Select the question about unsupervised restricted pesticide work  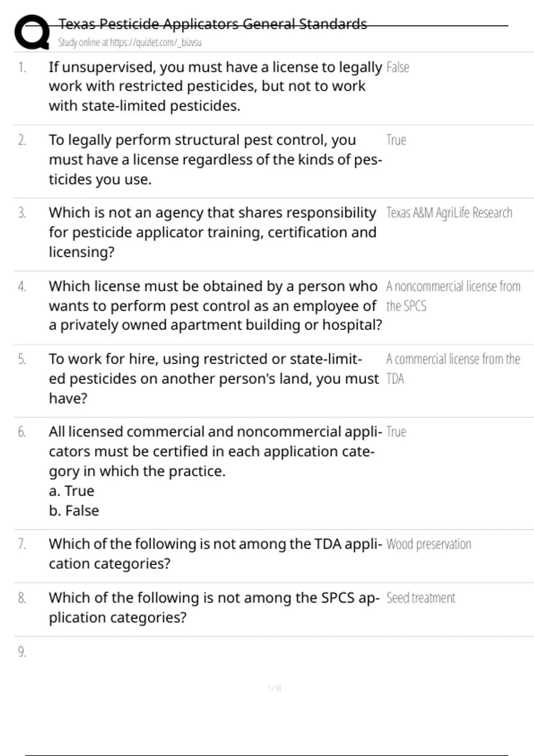click(215, 86)
